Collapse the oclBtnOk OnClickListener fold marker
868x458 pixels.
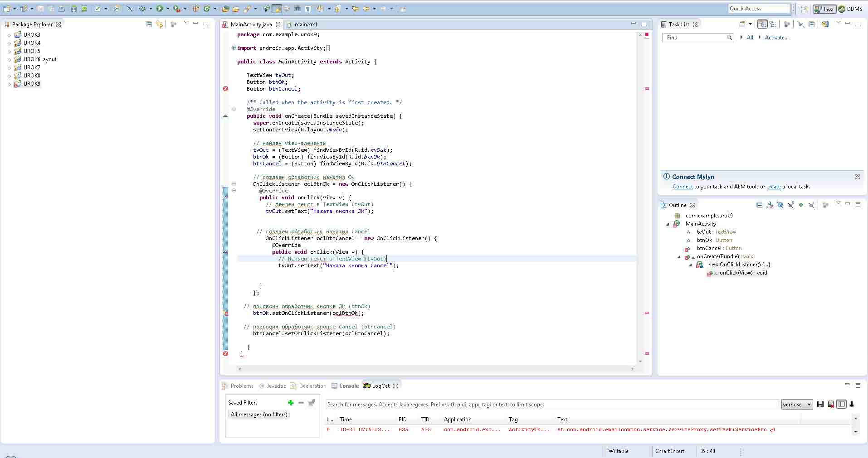[234, 184]
